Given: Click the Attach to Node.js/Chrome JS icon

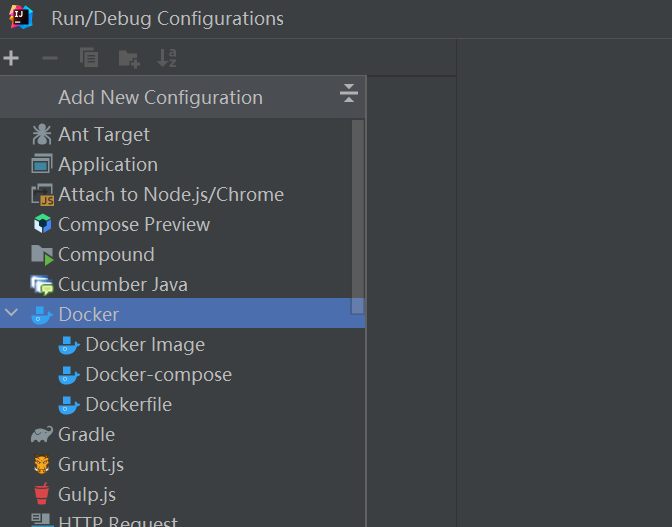Looking at the screenshot, I should [x=42, y=195].
